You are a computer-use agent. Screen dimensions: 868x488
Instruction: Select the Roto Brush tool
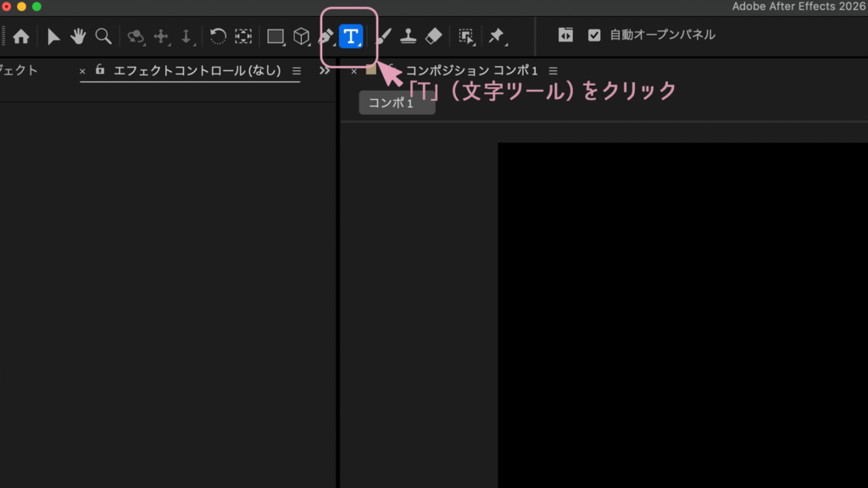pyautogui.click(x=466, y=36)
